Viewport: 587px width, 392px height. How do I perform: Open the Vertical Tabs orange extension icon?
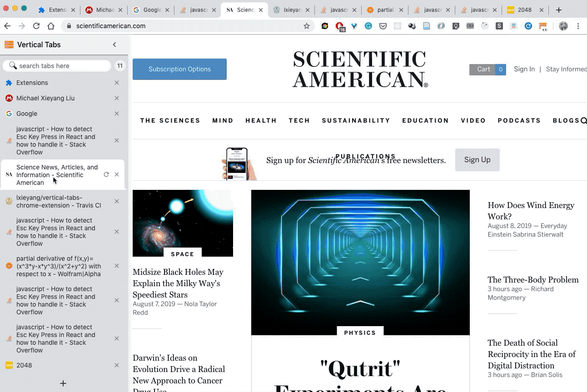(x=543, y=26)
